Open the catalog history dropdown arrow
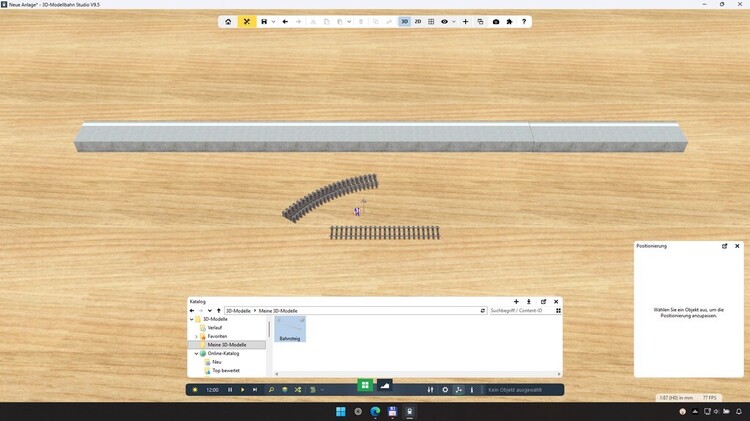The width and height of the screenshot is (750, 421). tap(210, 310)
